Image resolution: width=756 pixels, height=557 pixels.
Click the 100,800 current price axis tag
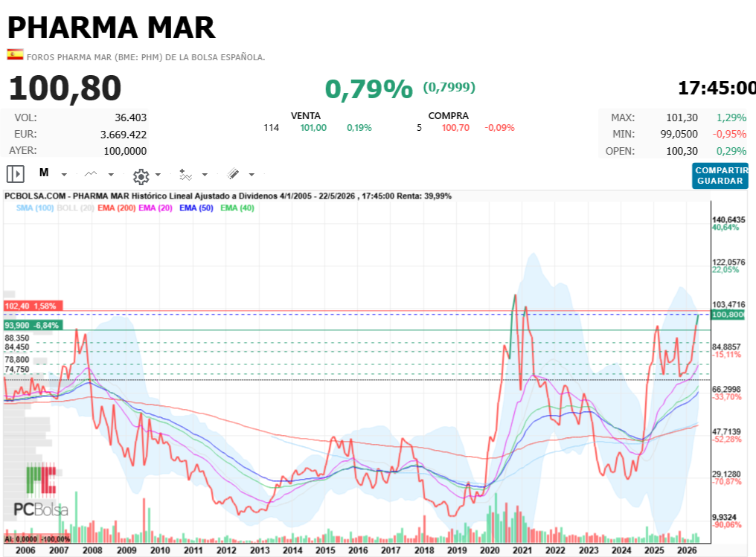pos(728,315)
